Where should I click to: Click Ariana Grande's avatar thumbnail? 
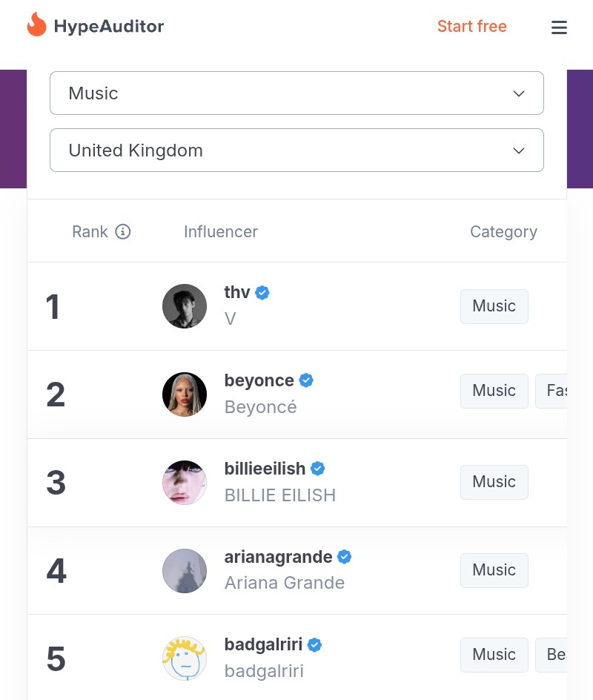pyautogui.click(x=185, y=570)
